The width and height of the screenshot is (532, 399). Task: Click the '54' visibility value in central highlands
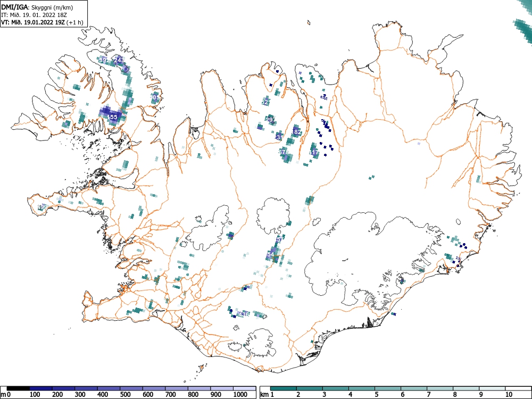[x=271, y=254]
